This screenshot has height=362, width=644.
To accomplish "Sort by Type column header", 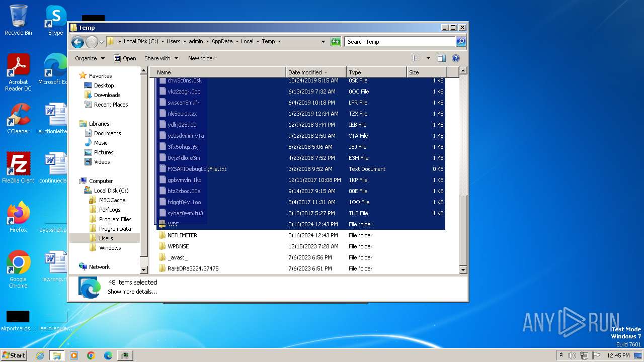I will (376, 72).
